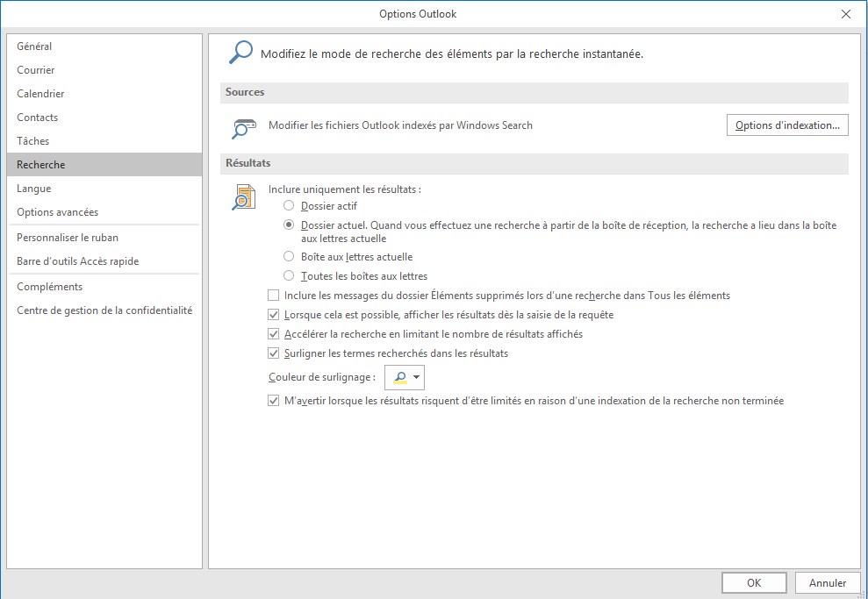Click the Modifier les fichiers Outlook indexés text
Image resolution: width=868 pixels, height=599 pixels.
[x=400, y=125]
